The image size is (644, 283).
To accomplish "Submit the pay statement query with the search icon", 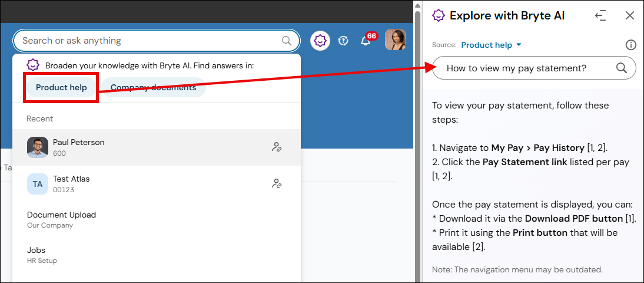I will (622, 68).
